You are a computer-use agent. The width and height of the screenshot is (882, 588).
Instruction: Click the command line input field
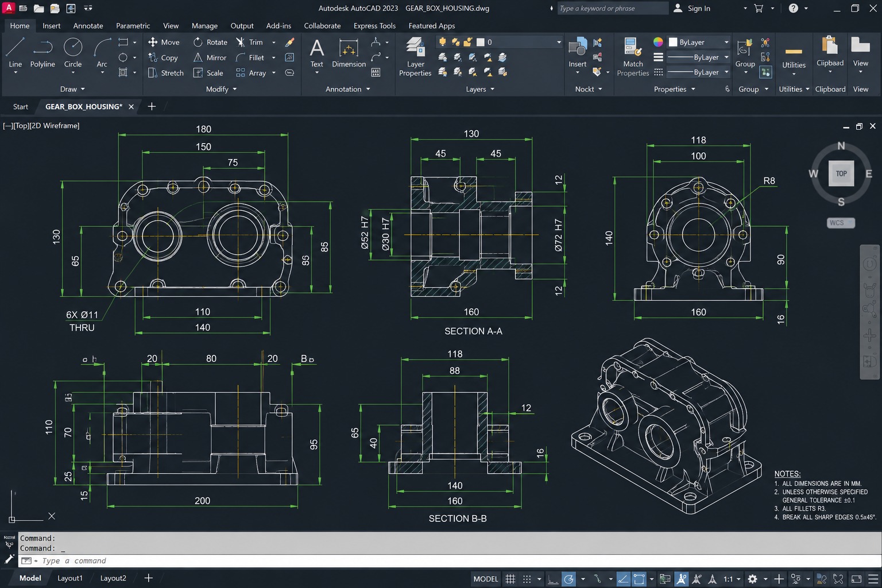pyautogui.click(x=450, y=561)
